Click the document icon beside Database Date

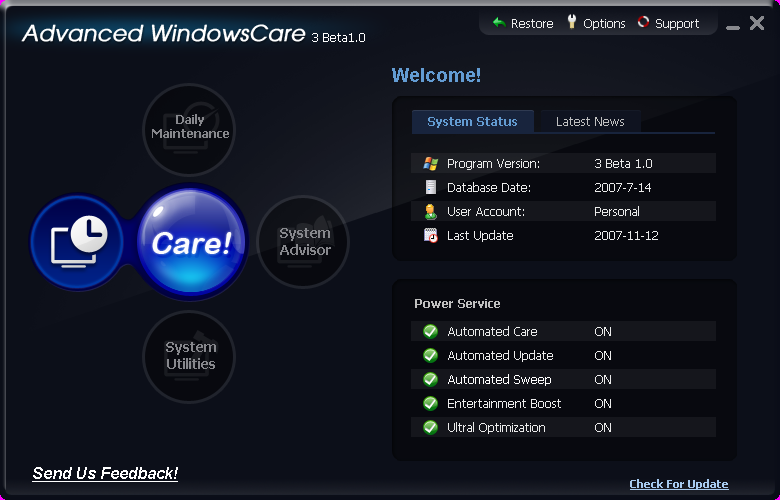click(430, 188)
